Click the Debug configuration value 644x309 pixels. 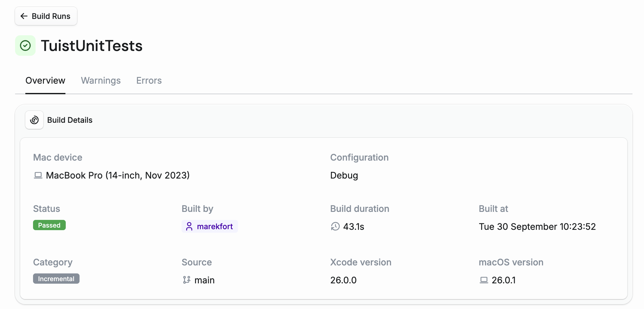point(344,175)
